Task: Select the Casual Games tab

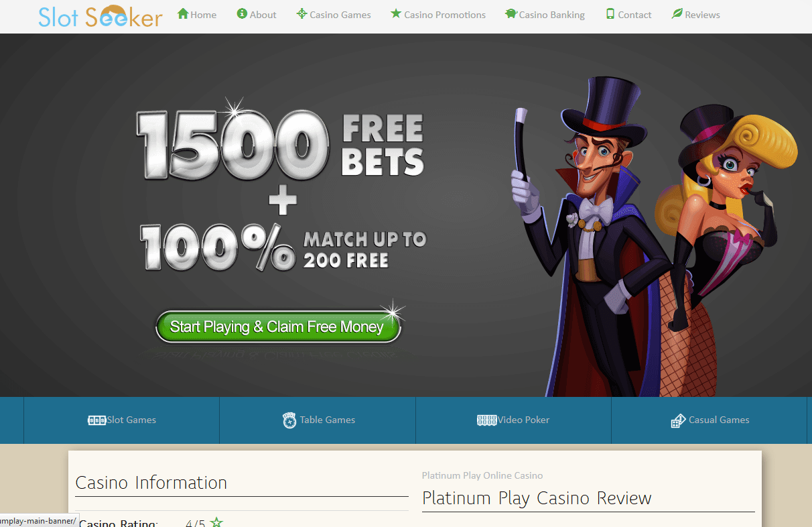Action: (709, 420)
